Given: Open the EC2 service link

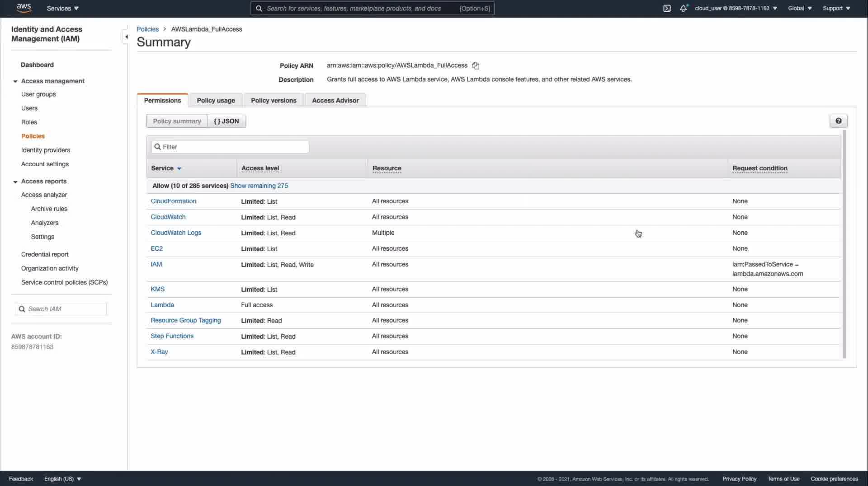Looking at the screenshot, I should [156, 249].
